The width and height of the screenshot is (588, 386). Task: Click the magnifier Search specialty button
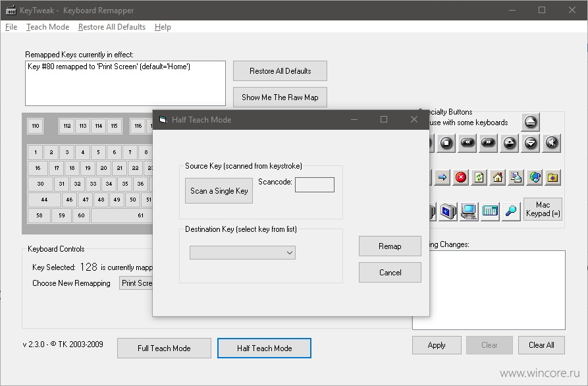point(511,211)
